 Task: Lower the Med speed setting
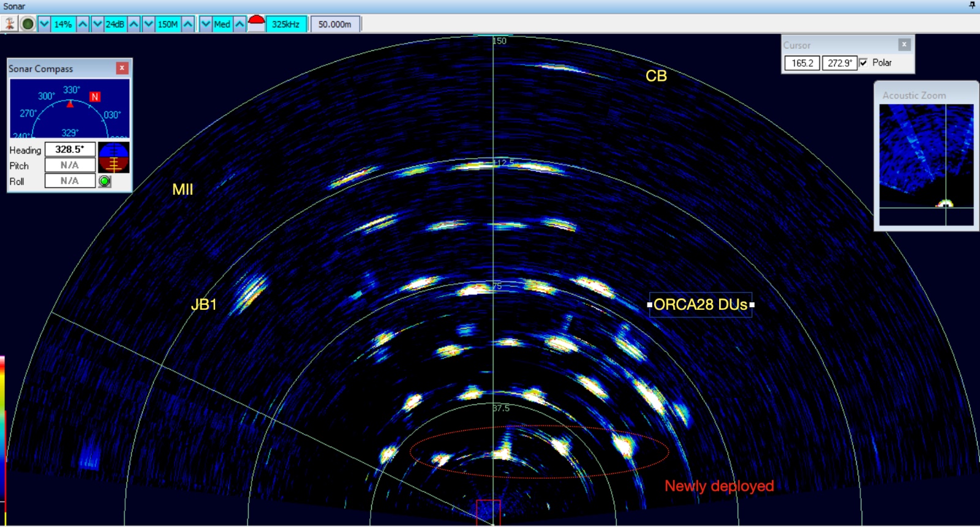(x=206, y=24)
